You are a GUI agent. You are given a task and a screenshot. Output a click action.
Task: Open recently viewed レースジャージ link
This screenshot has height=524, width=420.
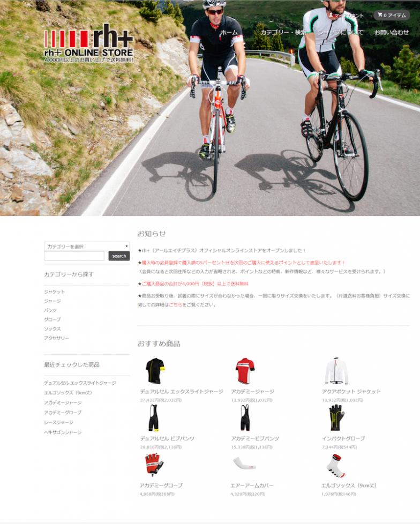coord(59,422)
